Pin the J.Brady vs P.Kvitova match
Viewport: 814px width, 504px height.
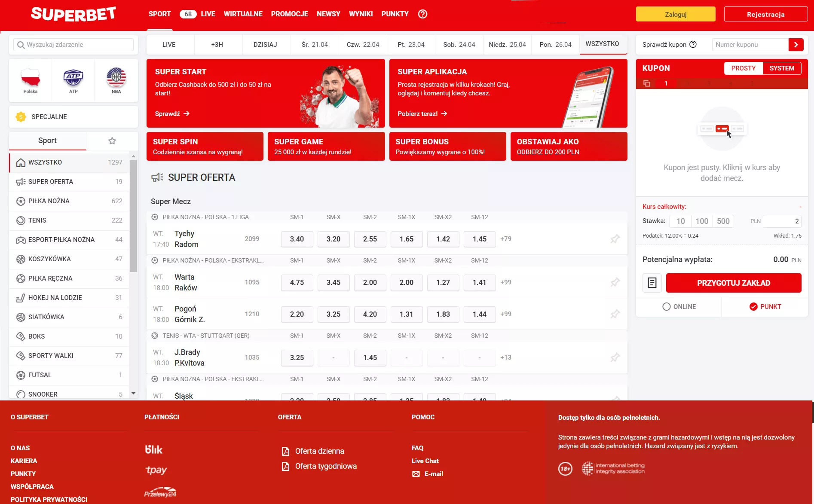[615, 357]
